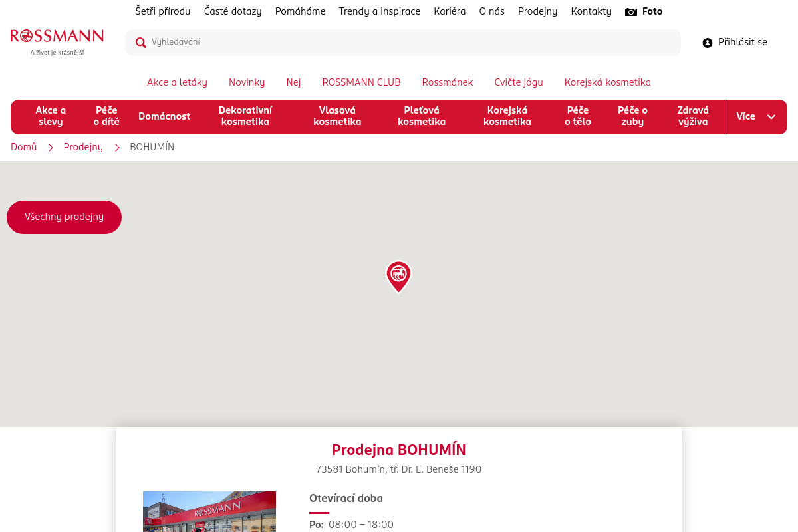Open Korejská kosmetika secondary link
Screen dimensions: 798x532
tap(608, 82)
